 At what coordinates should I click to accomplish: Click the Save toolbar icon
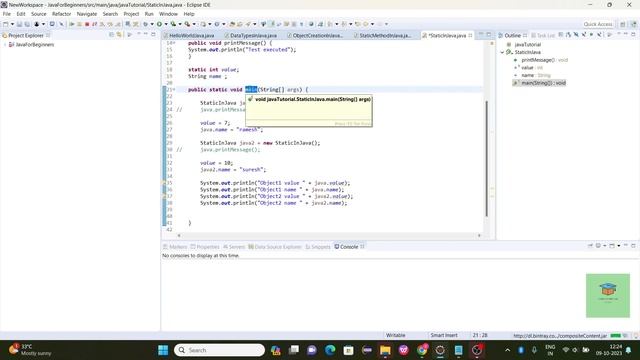19,24
